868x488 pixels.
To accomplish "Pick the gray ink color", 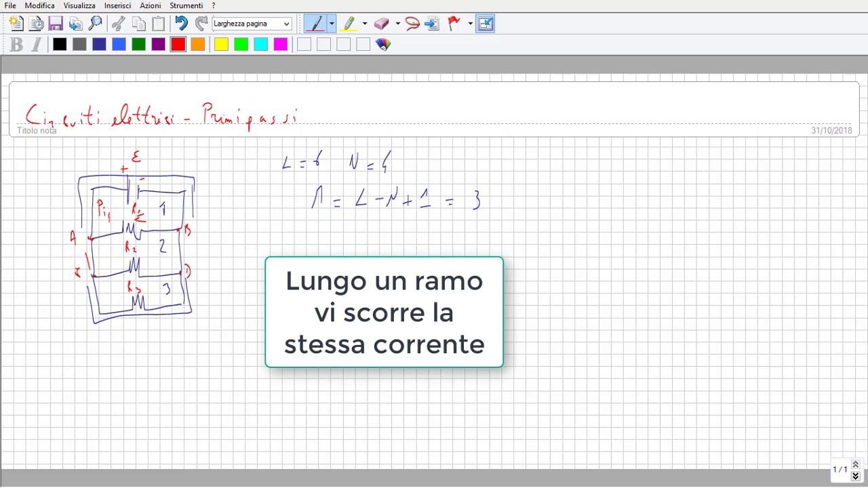I will click(x=79, y=45).
